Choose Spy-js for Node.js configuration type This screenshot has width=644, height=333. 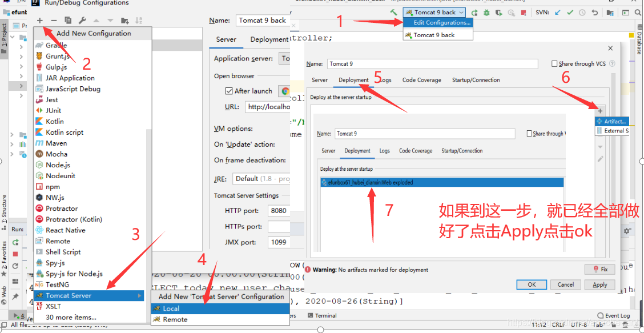click(74, 274)
